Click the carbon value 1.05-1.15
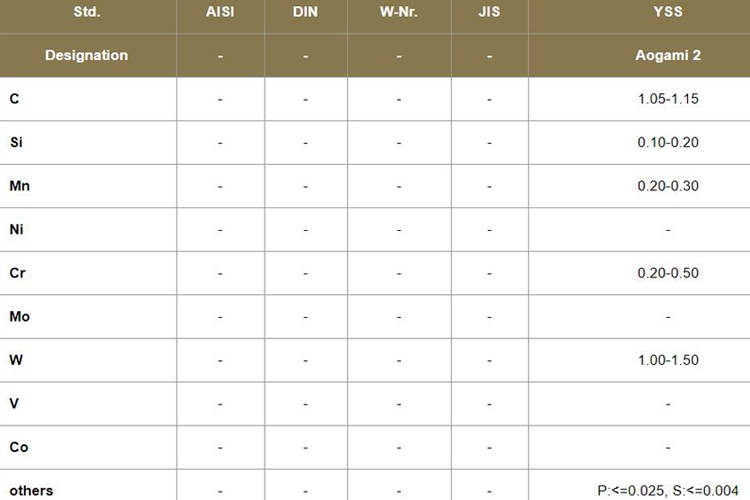The height and width of the screenshot is (500, 750). (668, 99)
